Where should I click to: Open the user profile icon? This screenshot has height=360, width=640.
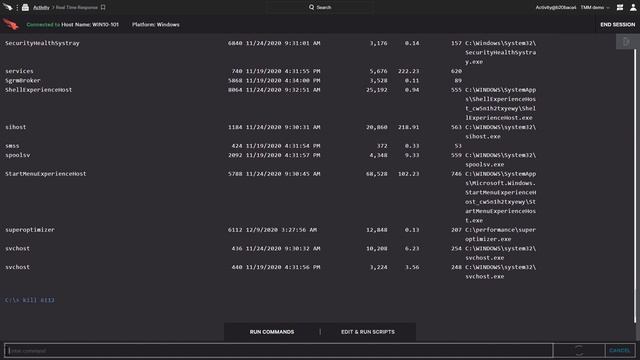pos(633,7)
